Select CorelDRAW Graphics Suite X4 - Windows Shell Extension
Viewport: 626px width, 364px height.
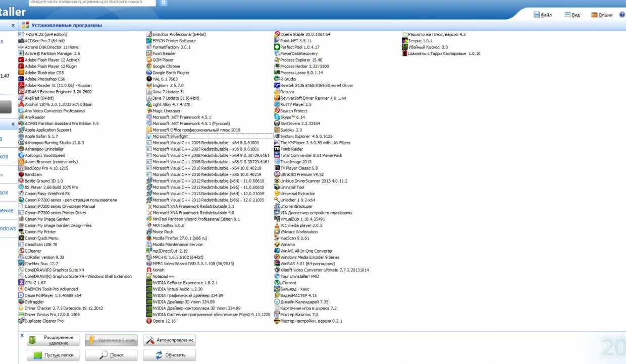pyautogui.click(x=75, y=276)
